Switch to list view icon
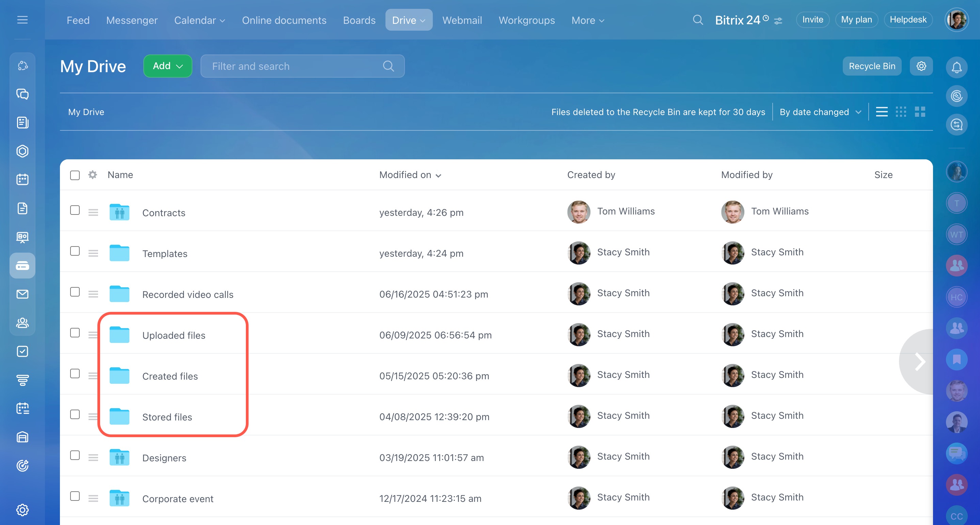 [x=882, y=112]
